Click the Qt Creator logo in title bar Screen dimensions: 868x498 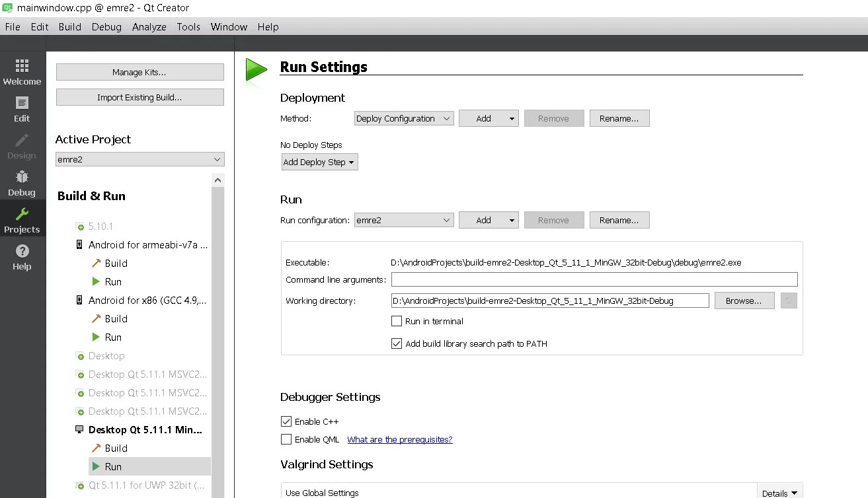click(9, 8)
